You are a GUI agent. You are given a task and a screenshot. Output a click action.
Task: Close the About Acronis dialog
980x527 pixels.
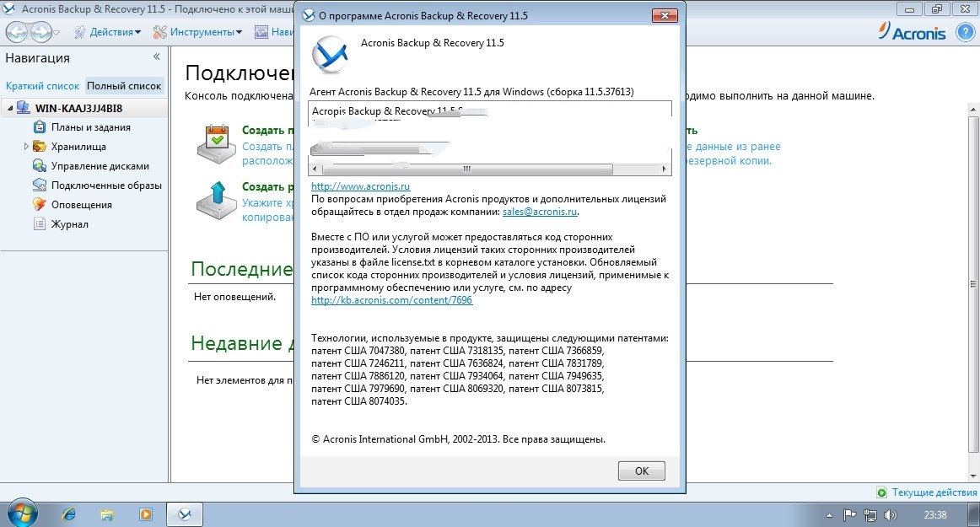pos(665,16)
